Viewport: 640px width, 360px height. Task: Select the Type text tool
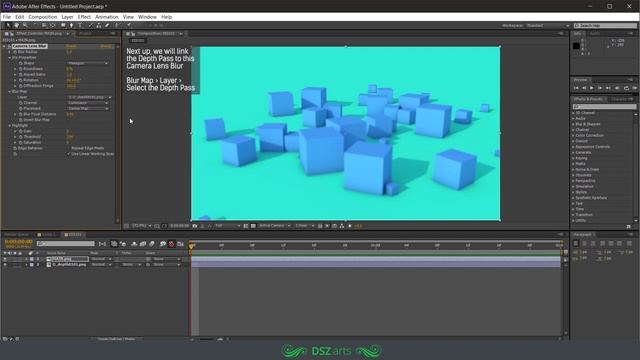tap(80, 25)
